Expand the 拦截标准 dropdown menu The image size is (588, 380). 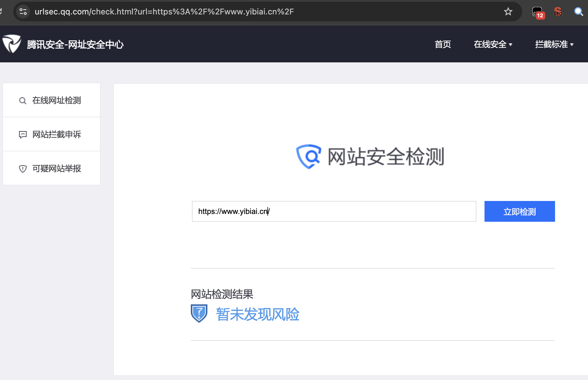(x=554, y=44)
